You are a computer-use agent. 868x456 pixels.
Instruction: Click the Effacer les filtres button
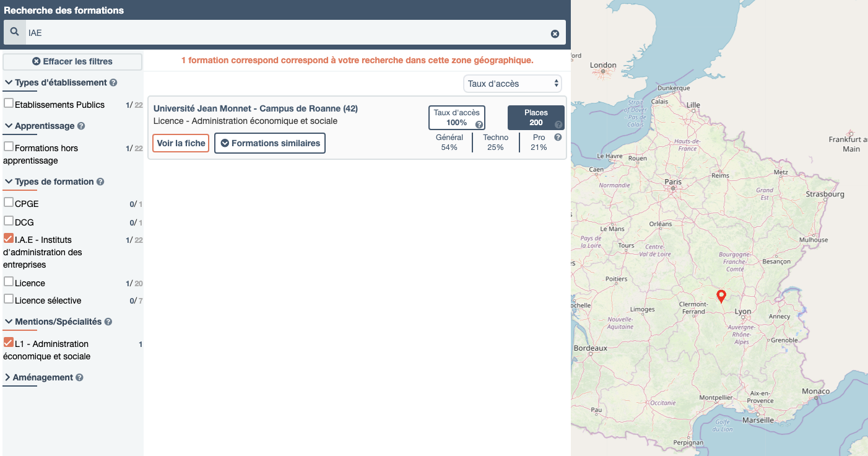72,62
